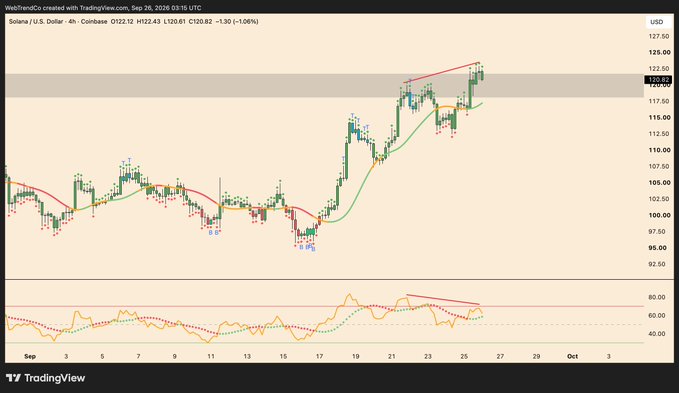This screenshot has width=679, height=393.
Task: Click date 5 on the time axis
Action: [x=102, y=356]
